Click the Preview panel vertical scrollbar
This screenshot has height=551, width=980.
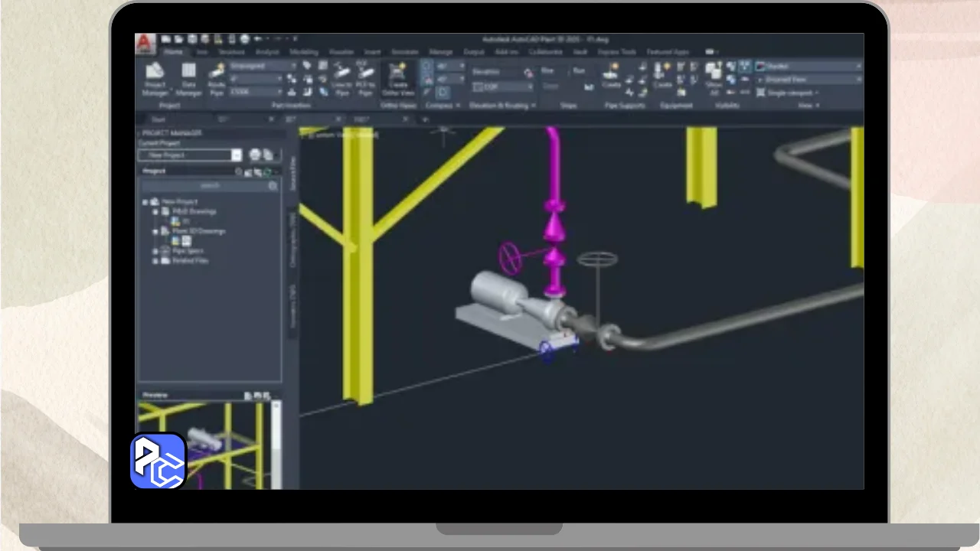click(277, 444)
